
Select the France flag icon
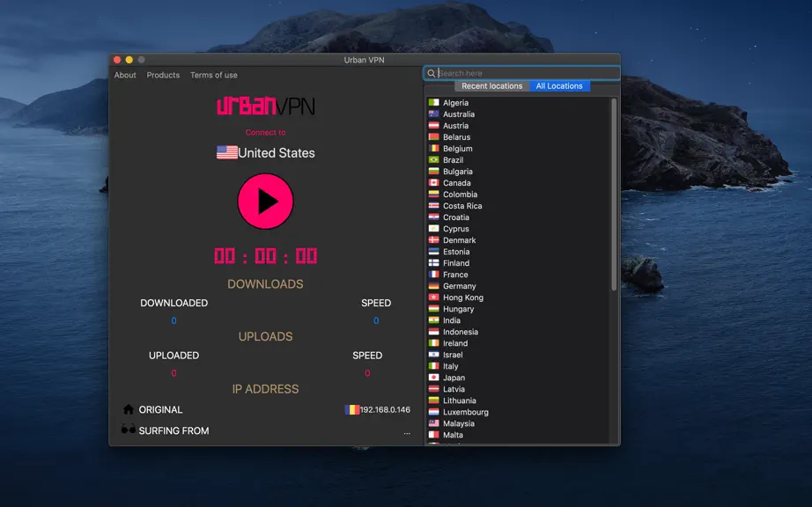click(433, 275)
